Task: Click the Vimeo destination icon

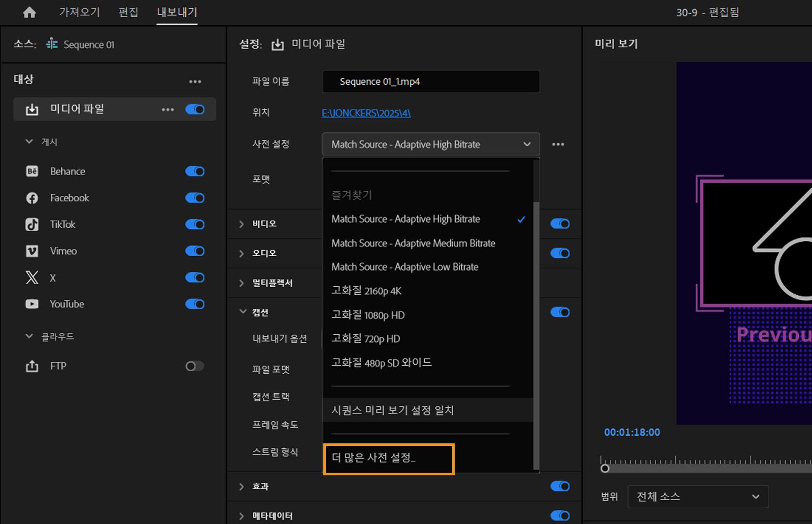Action: 31,251
